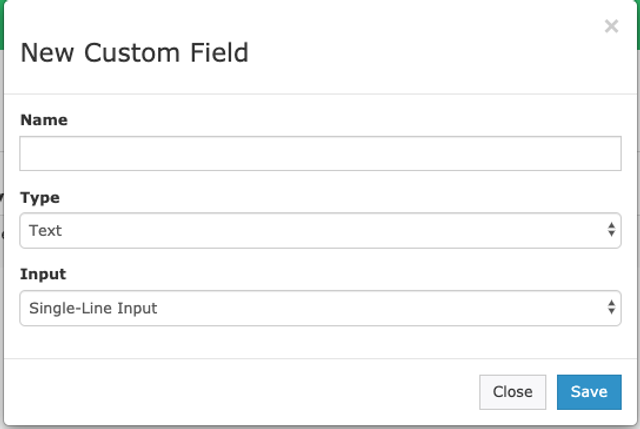Click the bold Type label
The height and width of the screenshot is (429, 640).
coord(40,198)
